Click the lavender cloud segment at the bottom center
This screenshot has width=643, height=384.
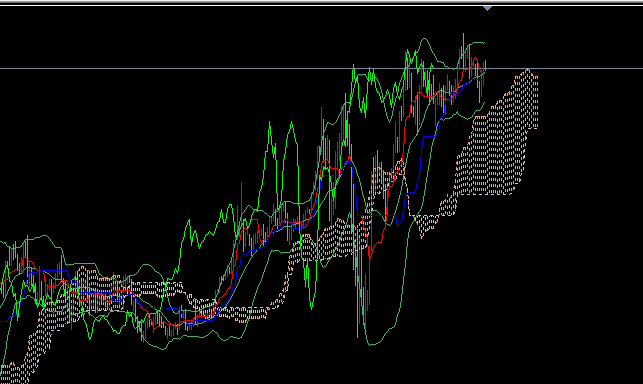click(x=242, y=313)
